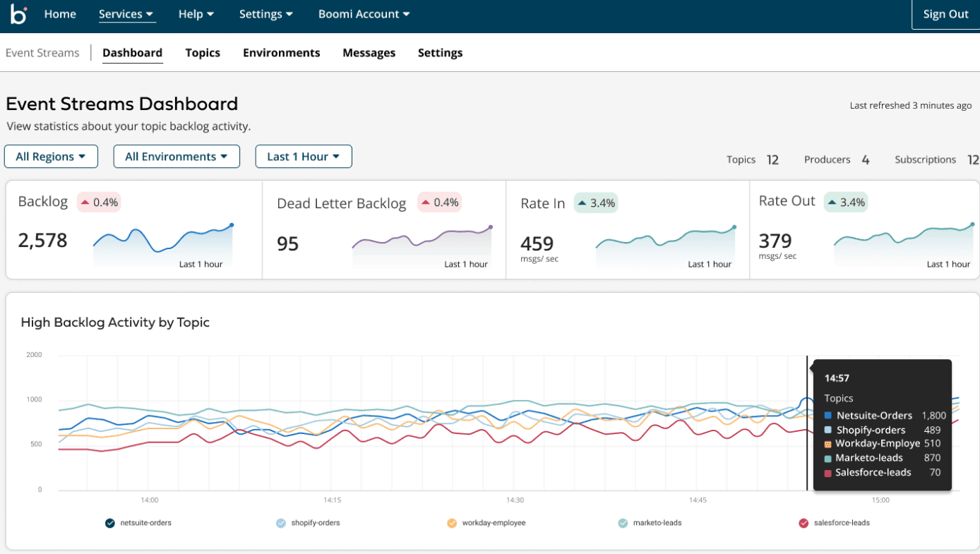Open the All Environments filter

tap(177, 157)
